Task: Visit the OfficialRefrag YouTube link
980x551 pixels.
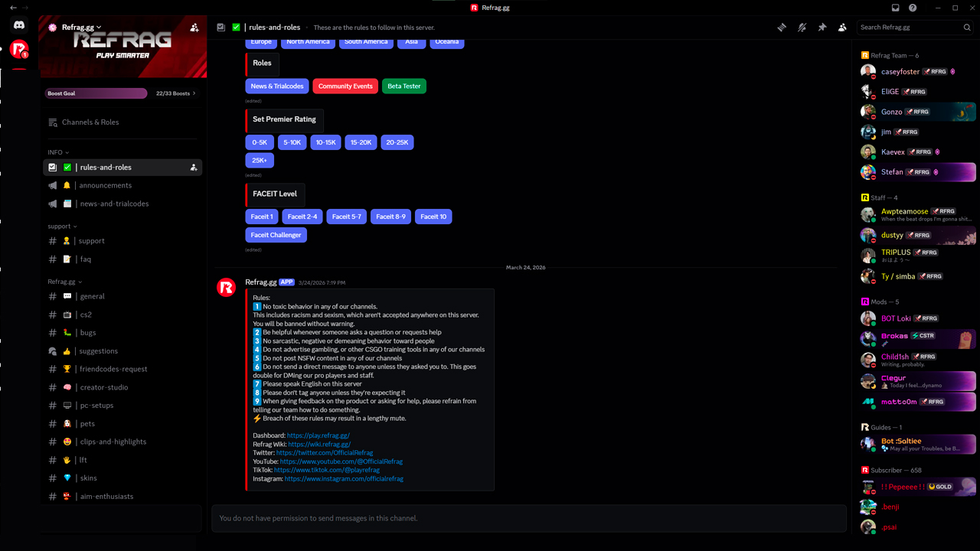Action: point(341,461)
